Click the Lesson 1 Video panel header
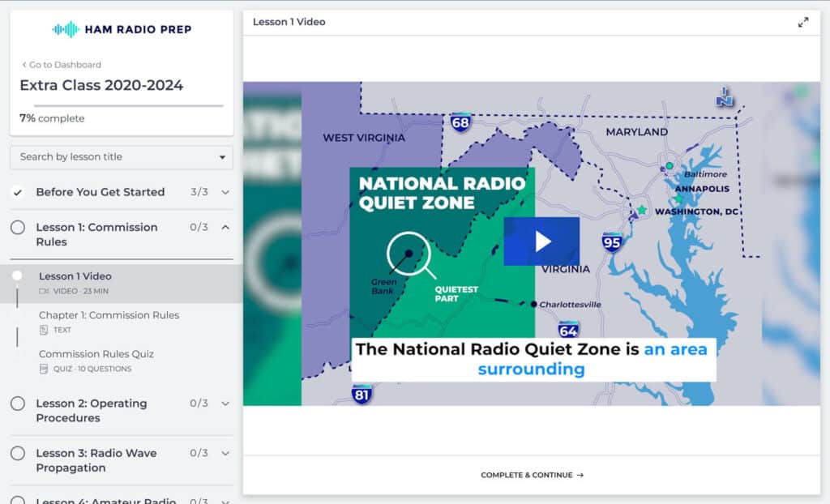Image resolution: width=830 pixels, height=504 pixels. (x=290, y=23)
